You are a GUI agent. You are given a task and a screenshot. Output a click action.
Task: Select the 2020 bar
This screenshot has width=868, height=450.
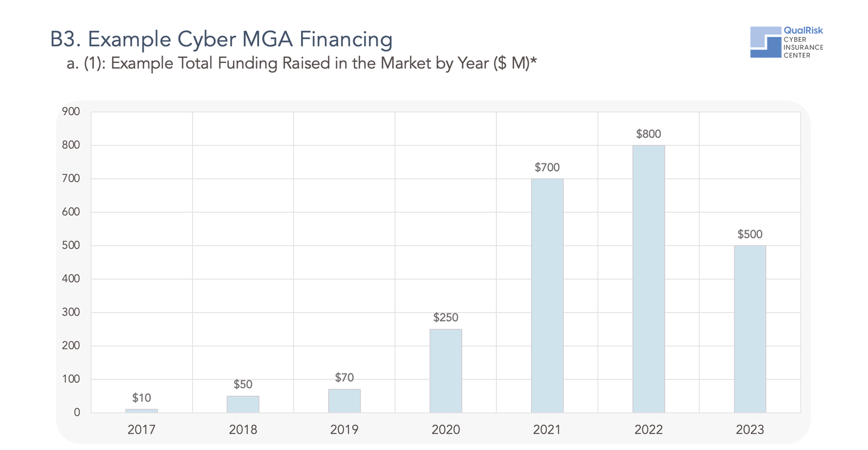[446, 371]
